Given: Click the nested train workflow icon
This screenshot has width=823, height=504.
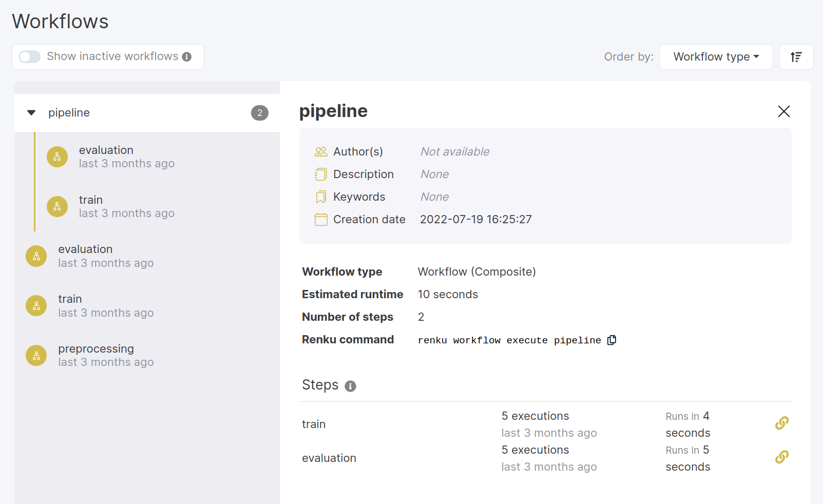Looking at the screenshot, I should (x=57, y=207).
